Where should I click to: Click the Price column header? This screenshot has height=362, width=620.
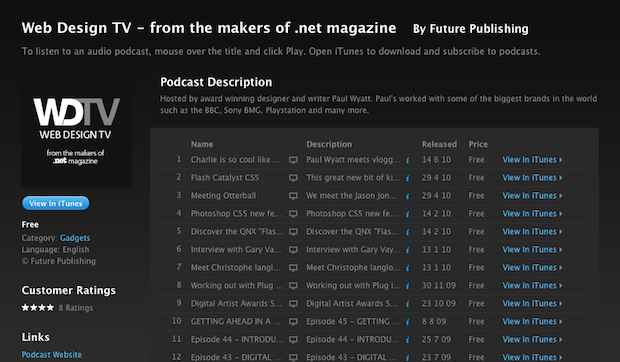coord(478,144)
